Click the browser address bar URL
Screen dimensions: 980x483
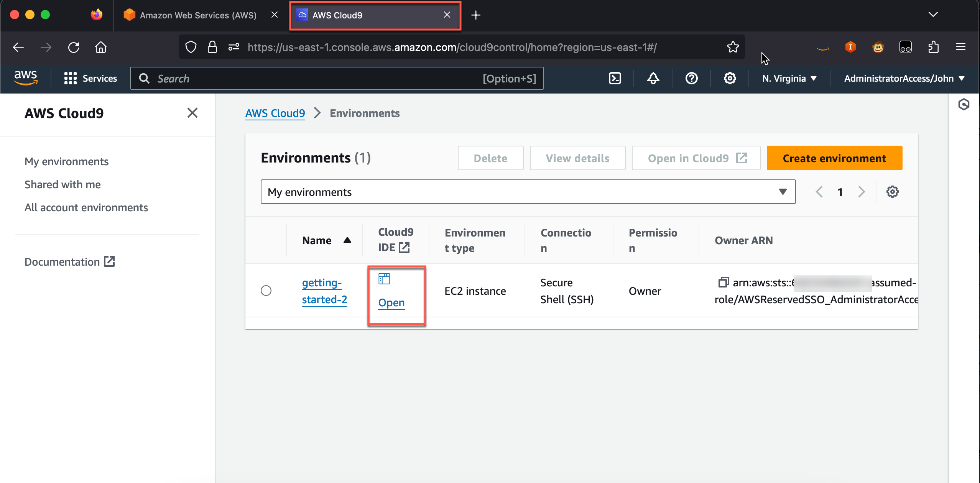click(452, 47)
